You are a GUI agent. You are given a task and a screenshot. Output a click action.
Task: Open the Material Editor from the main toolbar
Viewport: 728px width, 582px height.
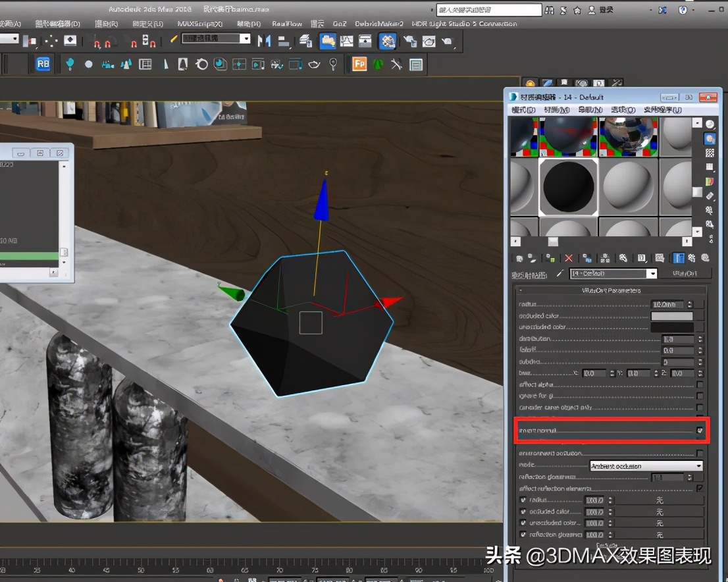coord(387,41)
